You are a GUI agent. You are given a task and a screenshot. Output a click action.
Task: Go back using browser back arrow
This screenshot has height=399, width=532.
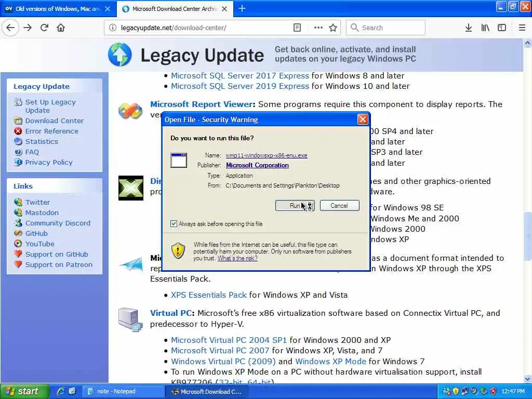[10, 28]
